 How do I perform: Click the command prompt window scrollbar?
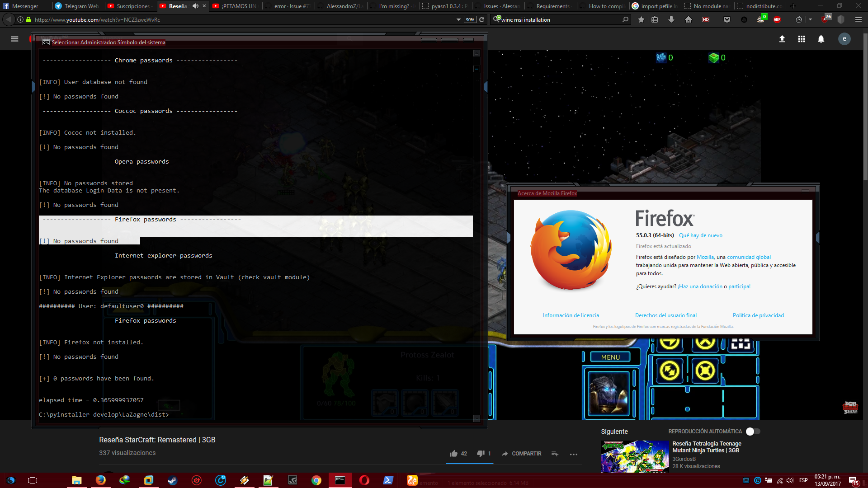(x=476, y=69)
